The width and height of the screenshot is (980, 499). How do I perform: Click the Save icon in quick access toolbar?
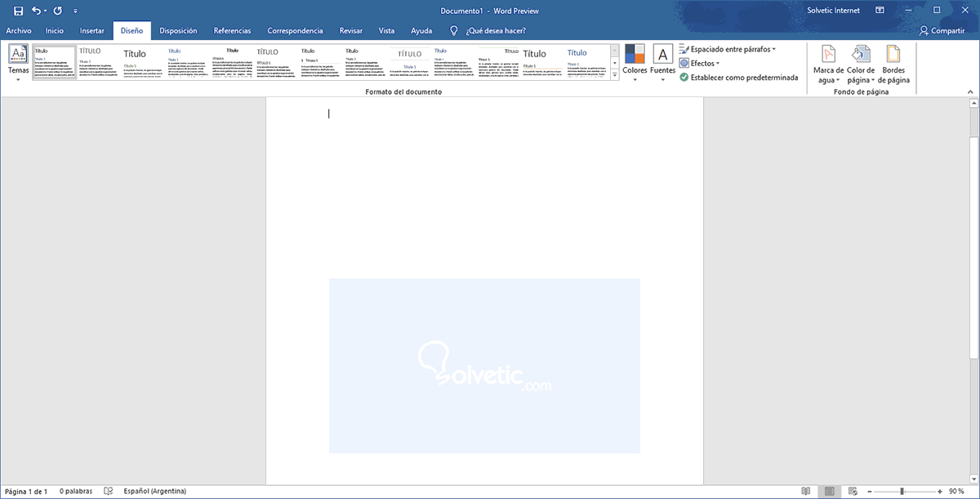18,11
